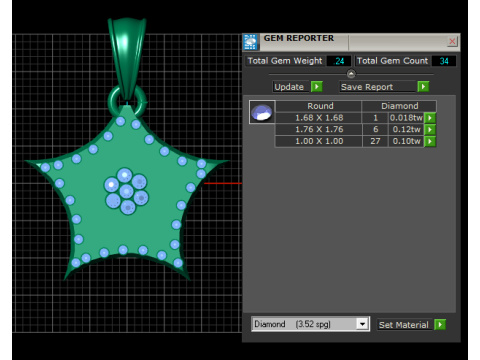Select the 1.76 X 1.76 size cell

coord(319,129)
